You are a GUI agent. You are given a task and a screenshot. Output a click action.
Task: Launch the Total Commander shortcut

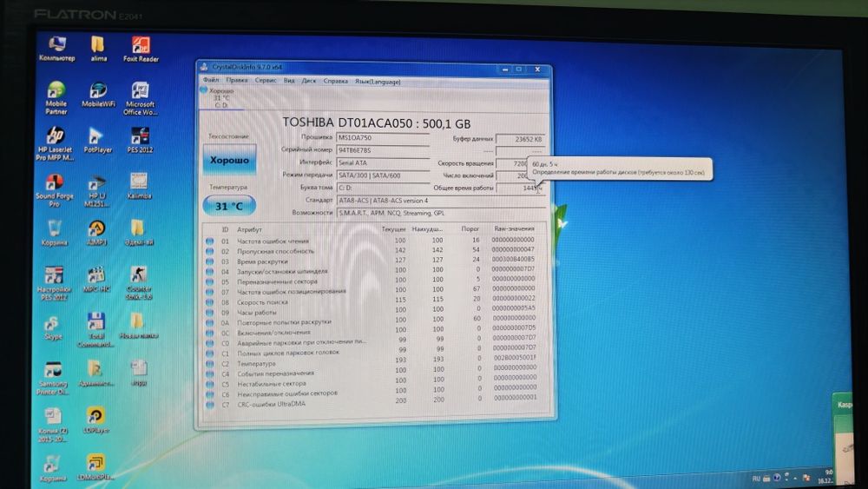95,330
